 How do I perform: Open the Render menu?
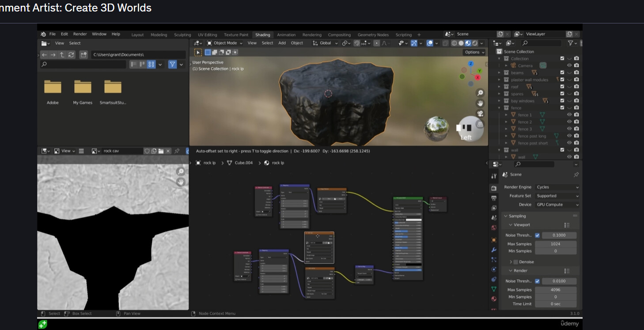80,34
